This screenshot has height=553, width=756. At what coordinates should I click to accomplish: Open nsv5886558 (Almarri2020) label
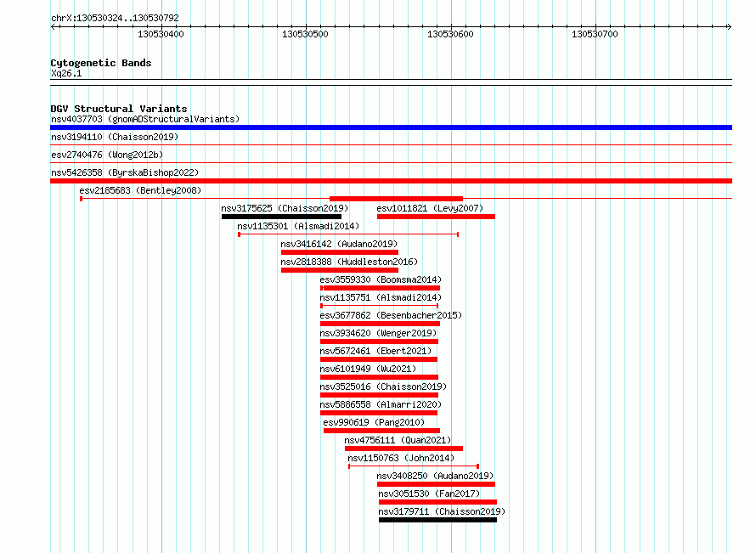pos(381,404)
